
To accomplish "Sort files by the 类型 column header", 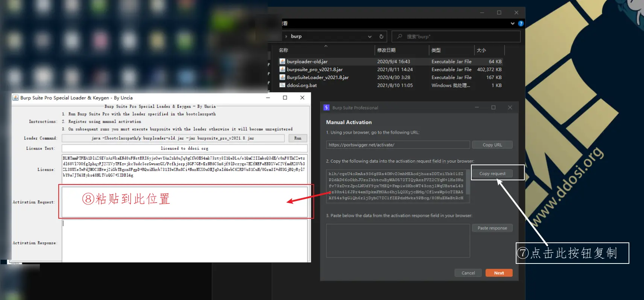I will (436, 50).
